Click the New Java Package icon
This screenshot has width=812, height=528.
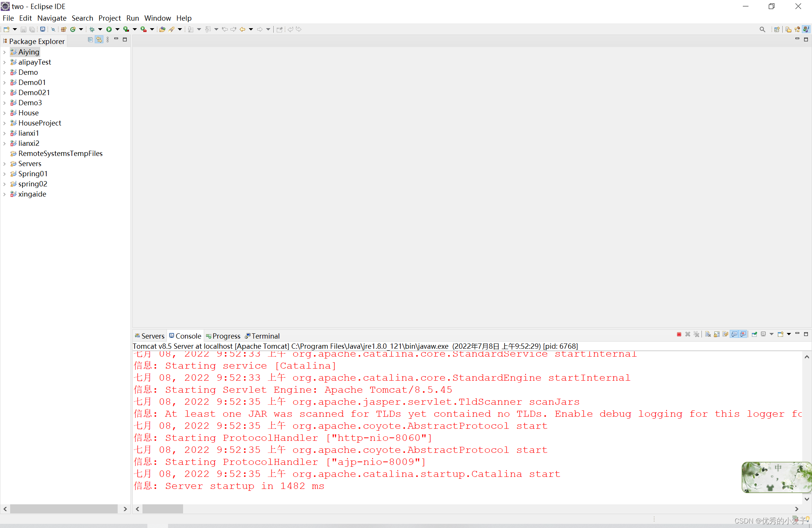(64, 29)
